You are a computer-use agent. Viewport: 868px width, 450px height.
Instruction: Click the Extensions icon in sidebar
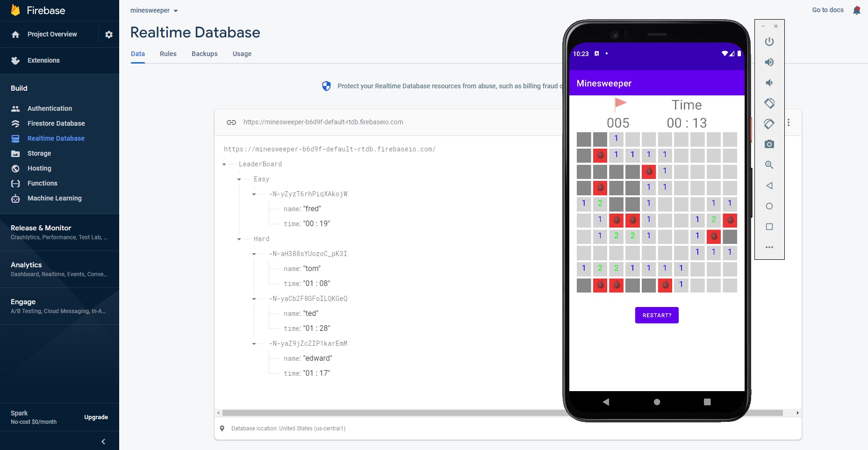[x=15, y=60]
